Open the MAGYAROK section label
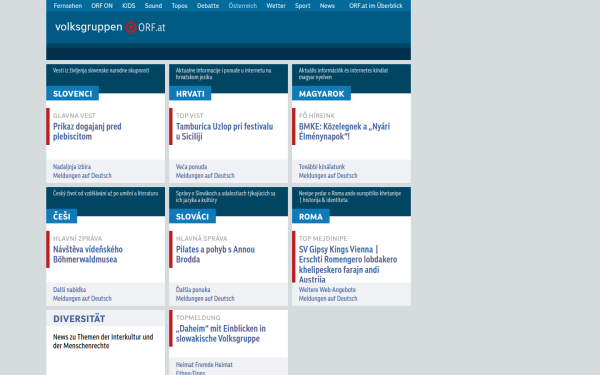This screenshot has height=375, width=600. [x=321, y=94]
